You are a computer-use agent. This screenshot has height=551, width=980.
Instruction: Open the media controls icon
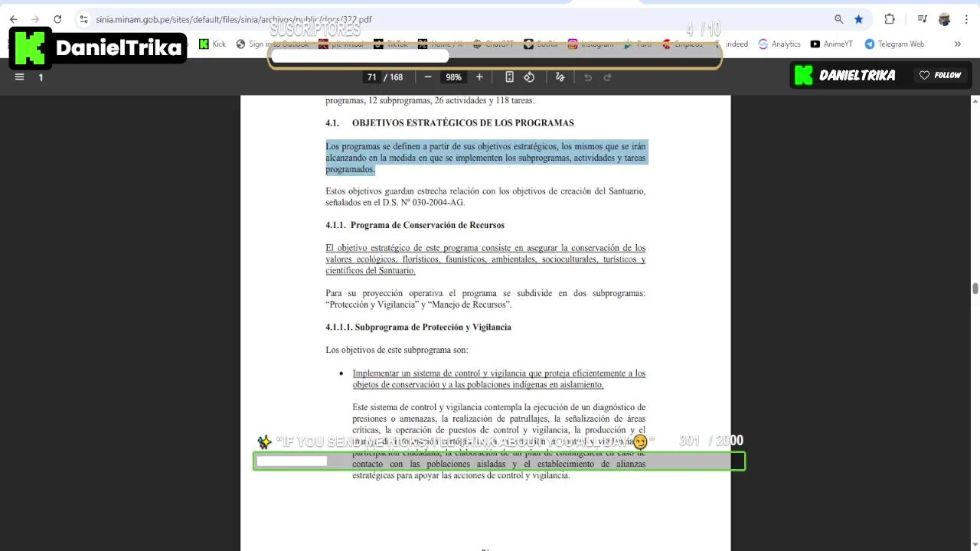(923, 19)
